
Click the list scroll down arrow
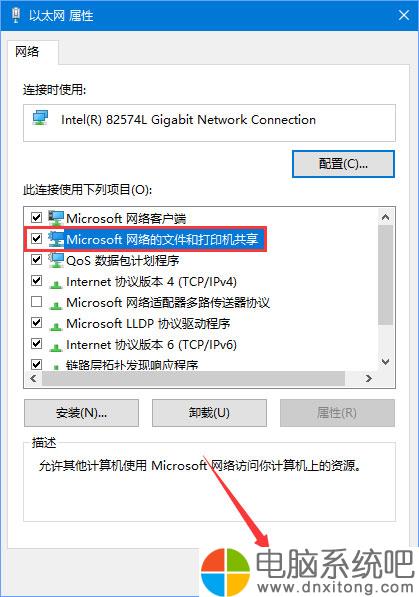pyautogui.click(x=385, y=361)
